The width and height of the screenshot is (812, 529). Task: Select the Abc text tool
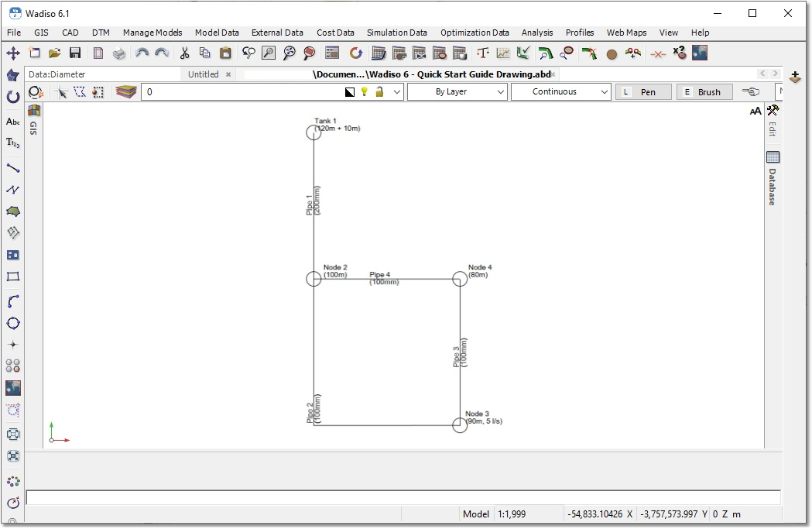click(x=13, y=122)
